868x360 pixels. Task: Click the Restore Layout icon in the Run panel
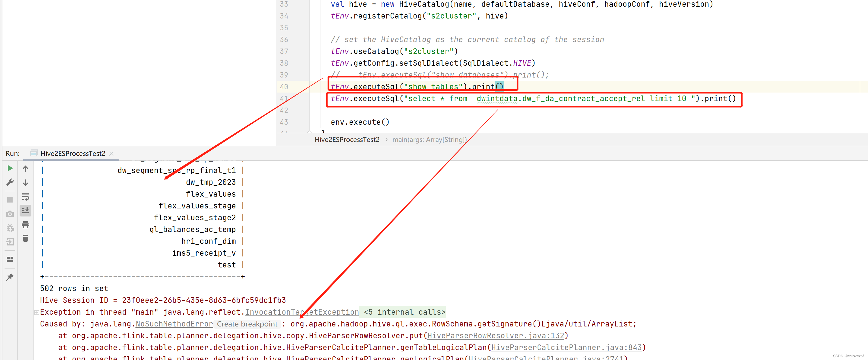[10, 259]
